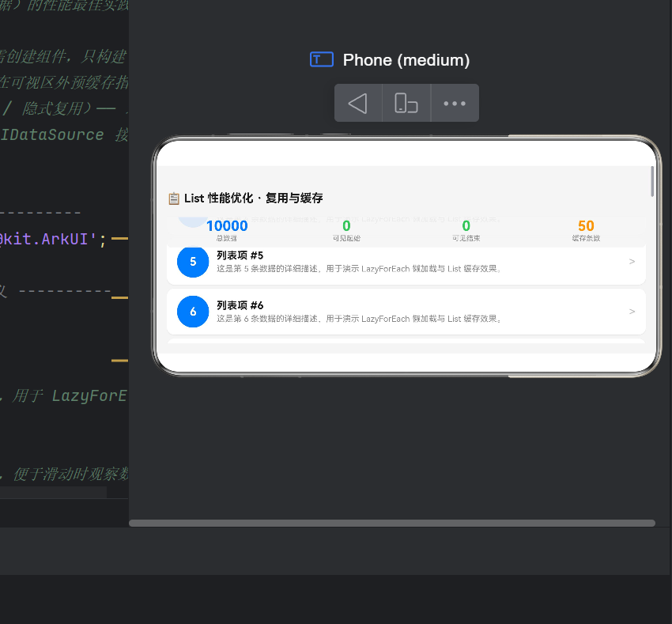Click the chevron arrow on 列表项 #6 row

pos(632,312)
